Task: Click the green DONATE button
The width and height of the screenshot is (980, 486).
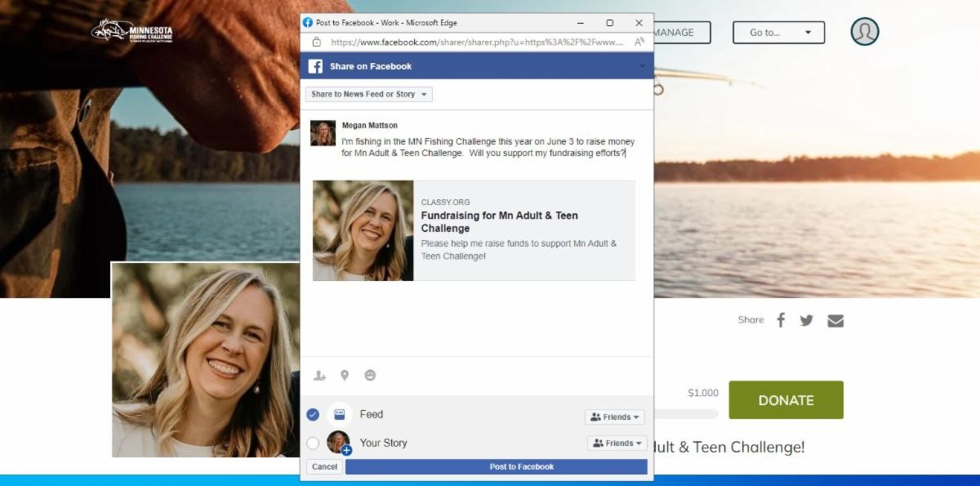Action: point(786,400)
